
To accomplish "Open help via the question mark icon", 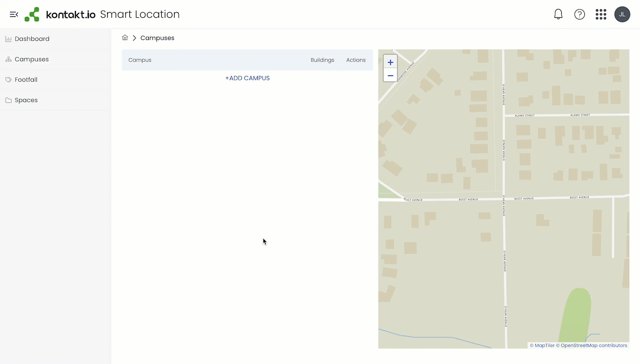I will pos(580,15).
